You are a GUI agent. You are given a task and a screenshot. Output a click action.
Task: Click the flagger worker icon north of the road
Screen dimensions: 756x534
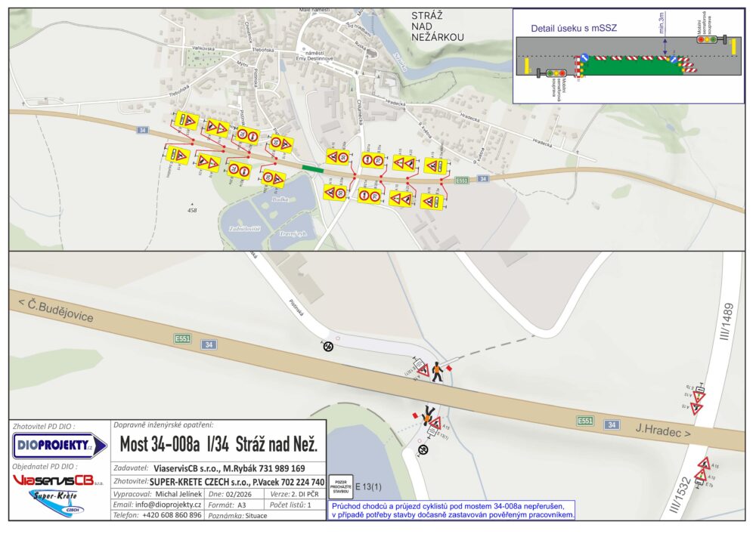(x=438, y=371)
